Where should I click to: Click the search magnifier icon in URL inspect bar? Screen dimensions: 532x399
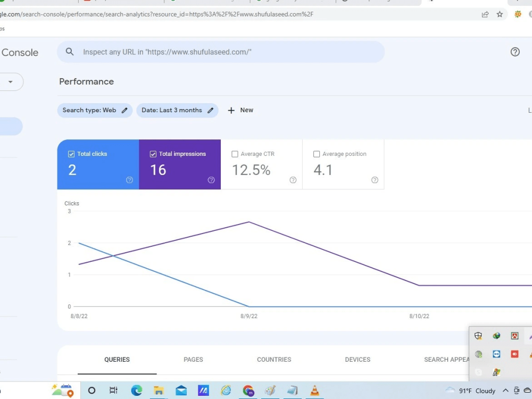(70, 52)
